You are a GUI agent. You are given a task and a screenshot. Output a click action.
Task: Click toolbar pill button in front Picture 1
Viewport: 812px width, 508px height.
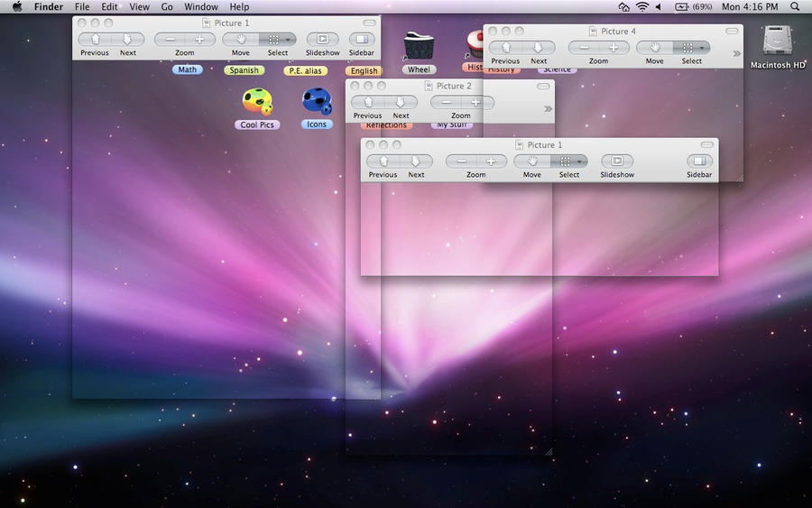click(706, 145)
